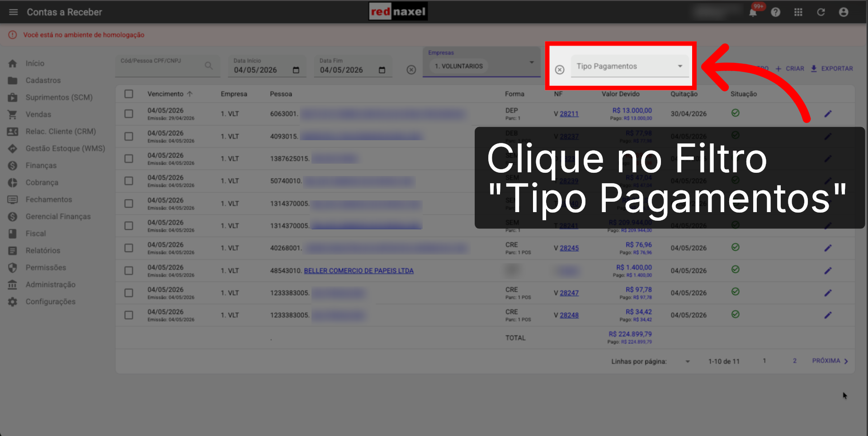Check the row with NF 28248
Screen dimensions: 868x436
129,315
